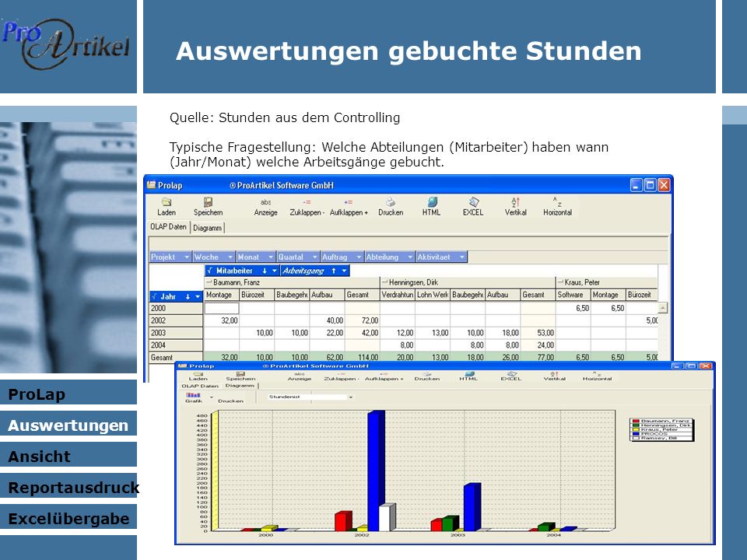The image size is (747, 560).
Task: Click the green Henningsen, Dirk legend swatch
Action: (636, 425)
